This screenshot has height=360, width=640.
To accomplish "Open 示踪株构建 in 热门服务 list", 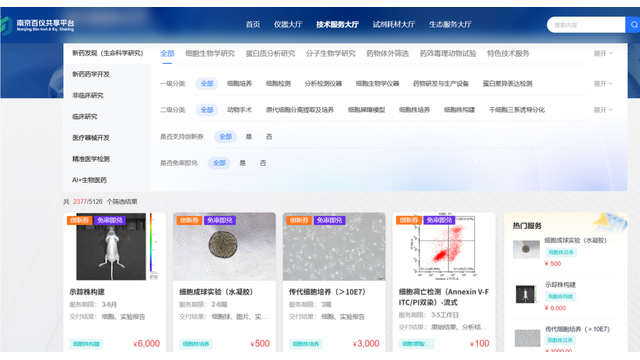I will pos(560,285).
